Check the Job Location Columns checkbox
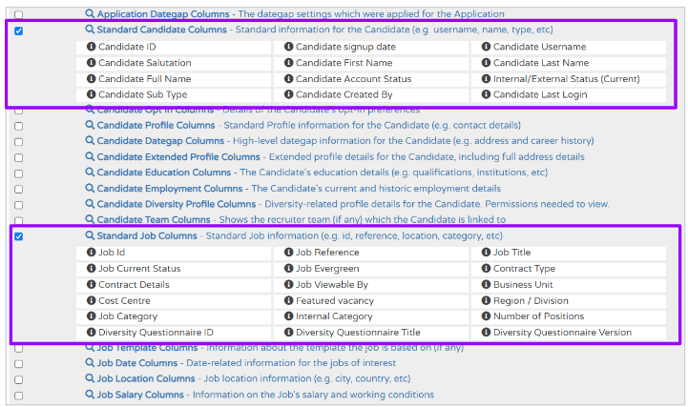The image size is (688, 407). click(18, 380)
